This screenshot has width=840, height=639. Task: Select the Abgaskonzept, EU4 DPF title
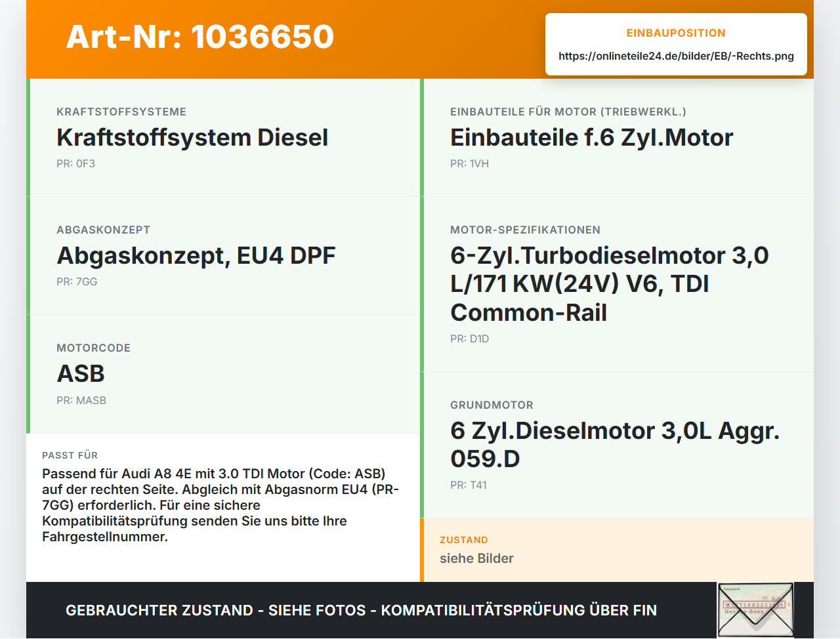coord(196,256)
